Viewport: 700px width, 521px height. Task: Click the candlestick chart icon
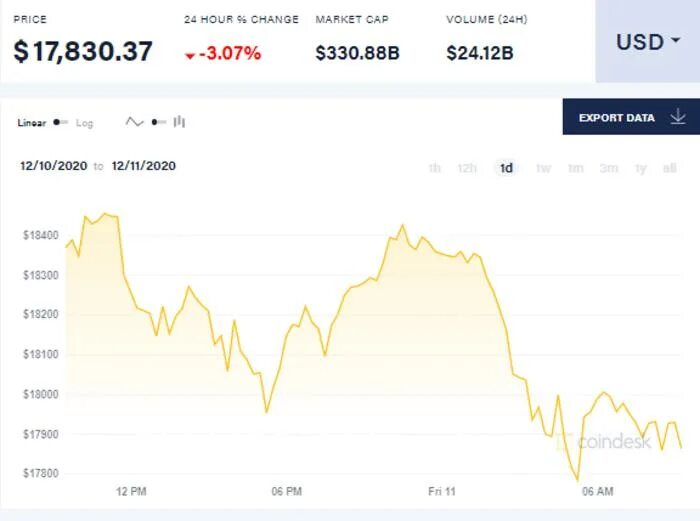tap(179, 121)
